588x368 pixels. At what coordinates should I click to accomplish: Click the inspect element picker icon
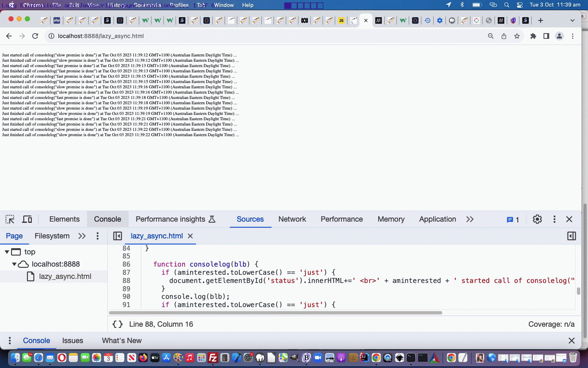10,219
